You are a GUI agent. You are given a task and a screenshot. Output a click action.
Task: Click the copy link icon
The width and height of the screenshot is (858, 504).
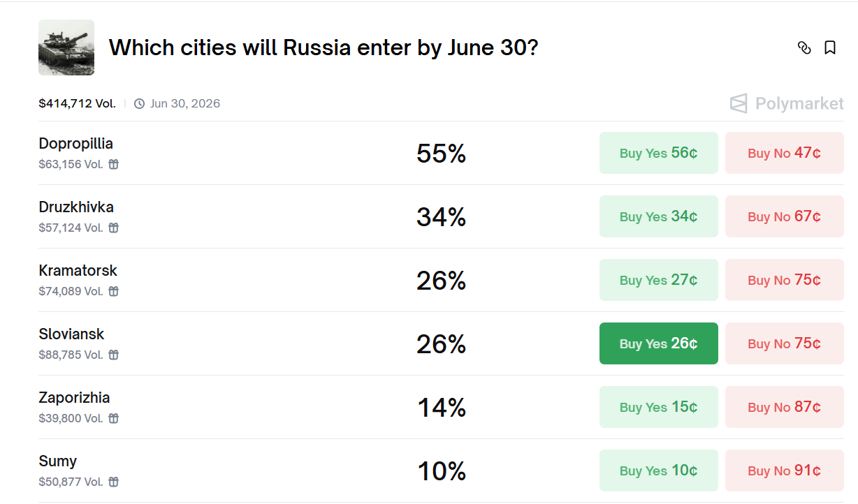804,47
